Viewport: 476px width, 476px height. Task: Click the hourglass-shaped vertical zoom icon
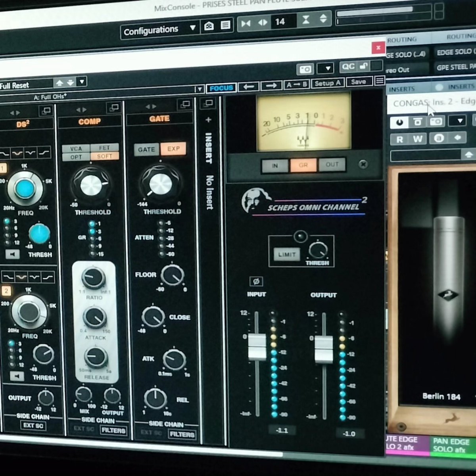click(306, 19)
